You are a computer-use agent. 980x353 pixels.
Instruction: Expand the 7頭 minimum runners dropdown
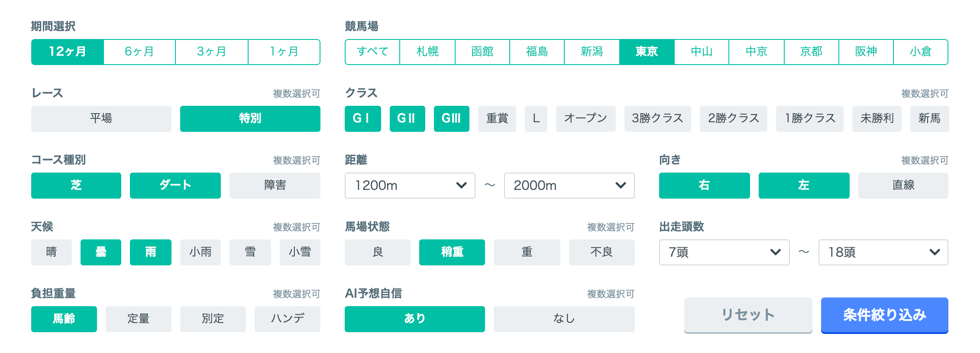pos(724,252)
